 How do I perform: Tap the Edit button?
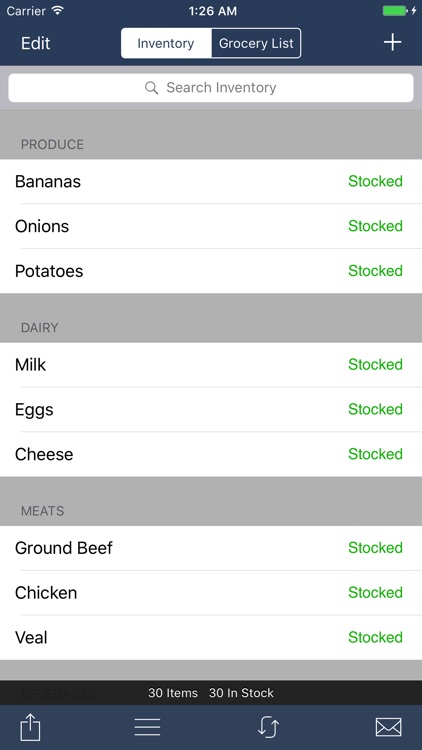35,43
